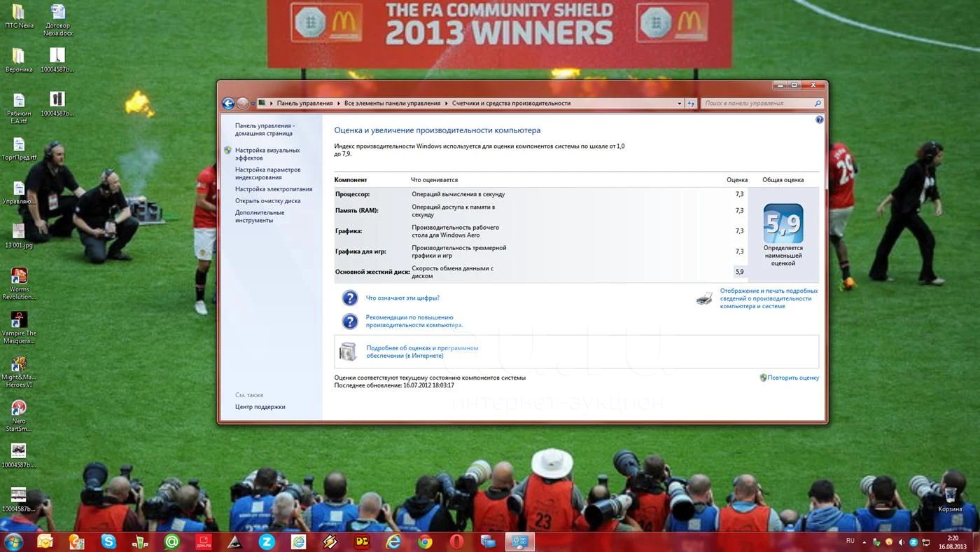This screenshot has height=552, width=980.
Task: Open "Настройка визуальных эффектов" link
Action: (267, 154)
